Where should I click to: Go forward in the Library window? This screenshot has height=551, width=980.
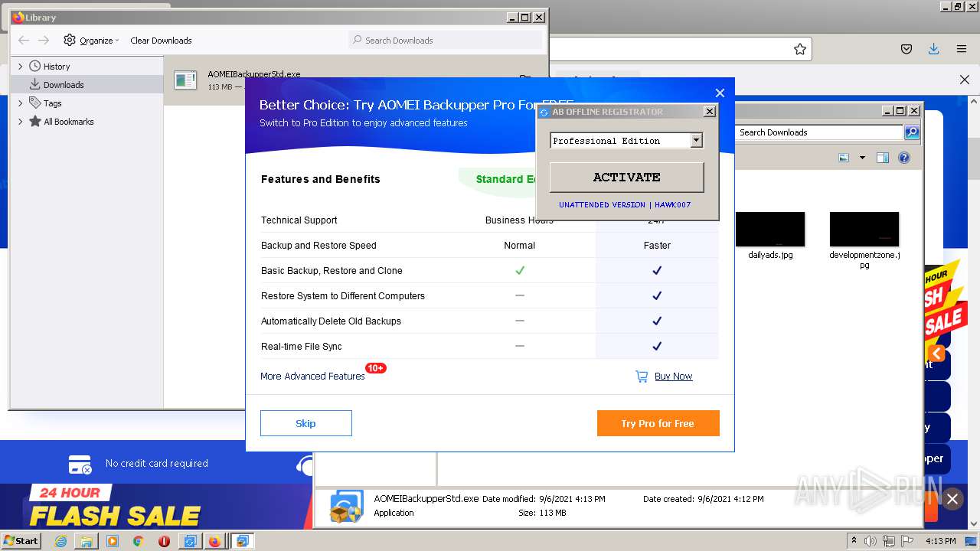pyautogui.click(x=44, y=40)
